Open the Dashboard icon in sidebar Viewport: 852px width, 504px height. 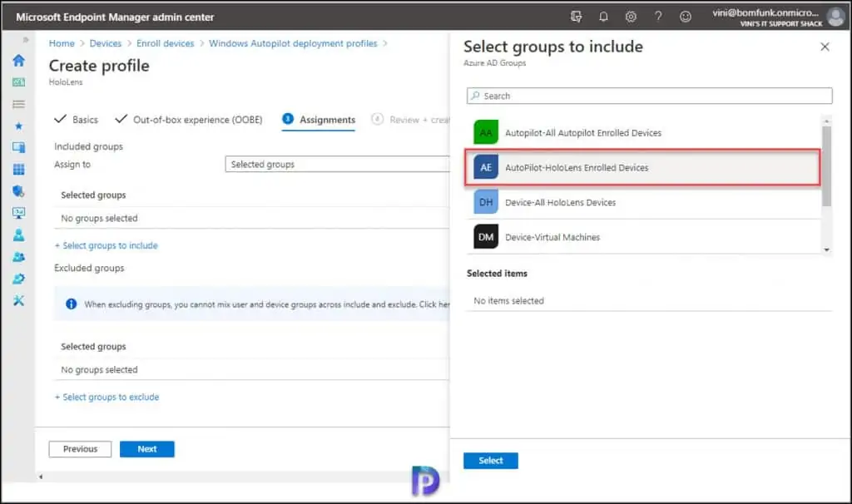[x=18, y=82]
